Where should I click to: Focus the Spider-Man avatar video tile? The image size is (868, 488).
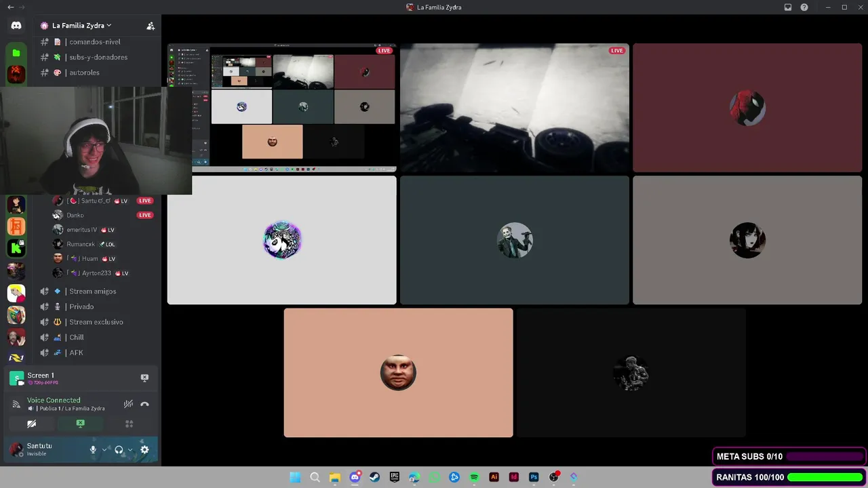[x=747, y=108]
